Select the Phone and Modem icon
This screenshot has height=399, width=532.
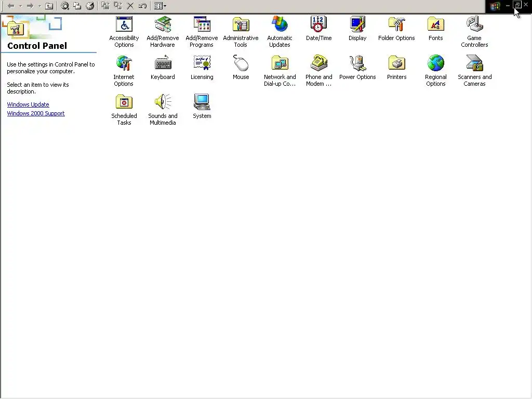point(318,71)
